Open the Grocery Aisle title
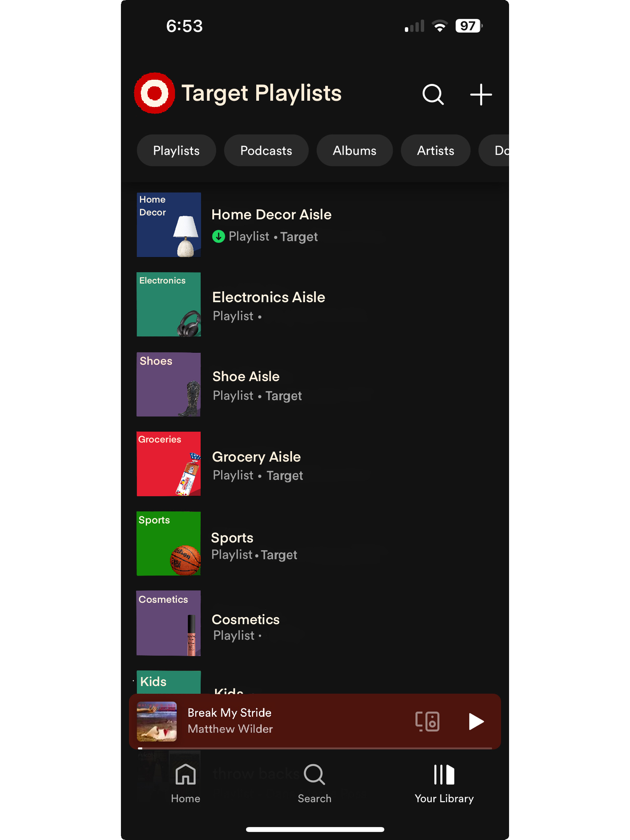The image size is (630, 840). click(x=257, y=457)
